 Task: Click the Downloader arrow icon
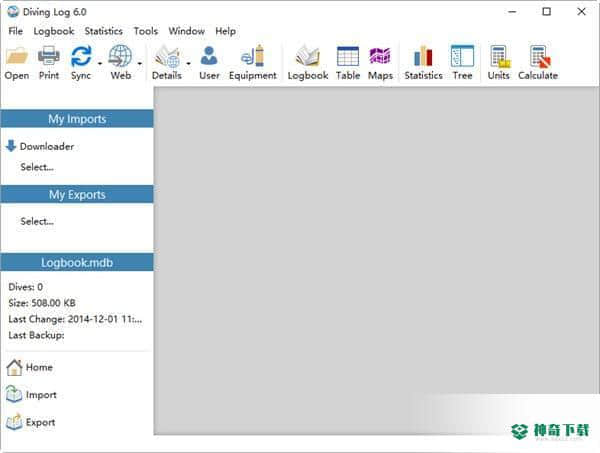tap(11, 146)
